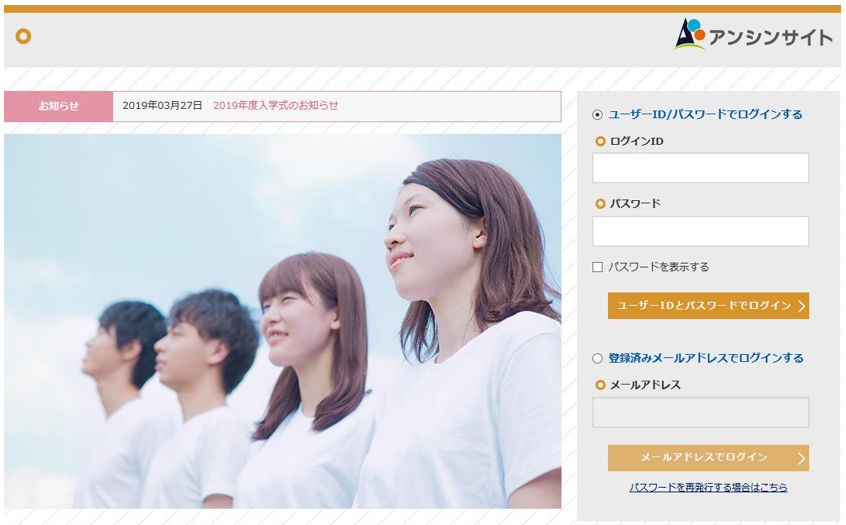Open the 2019年度入学式のお知らせ notice link
The image size is (846, 525).
(x=275, y=106)
